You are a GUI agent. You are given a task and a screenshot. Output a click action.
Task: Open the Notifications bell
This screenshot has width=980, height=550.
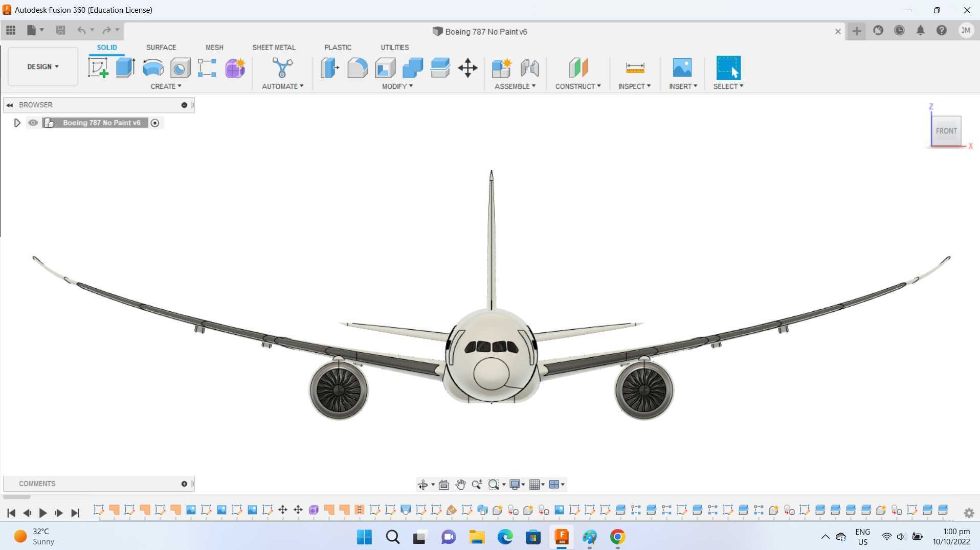920,31
